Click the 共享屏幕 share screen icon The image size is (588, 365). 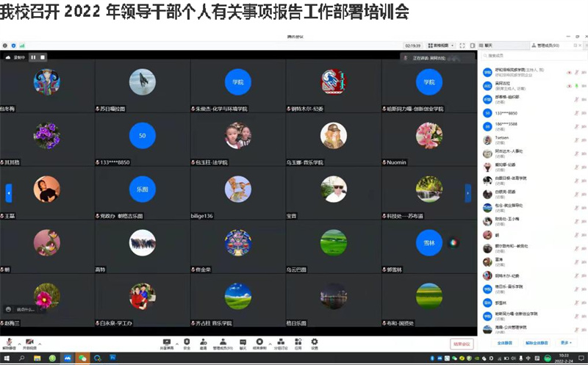click(x=167, y=342)
